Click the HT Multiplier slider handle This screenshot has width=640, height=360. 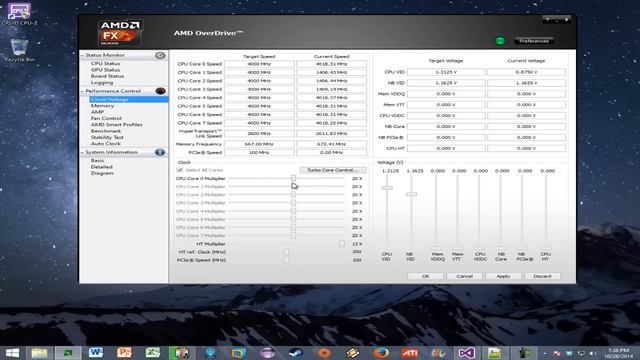point(342,244)
